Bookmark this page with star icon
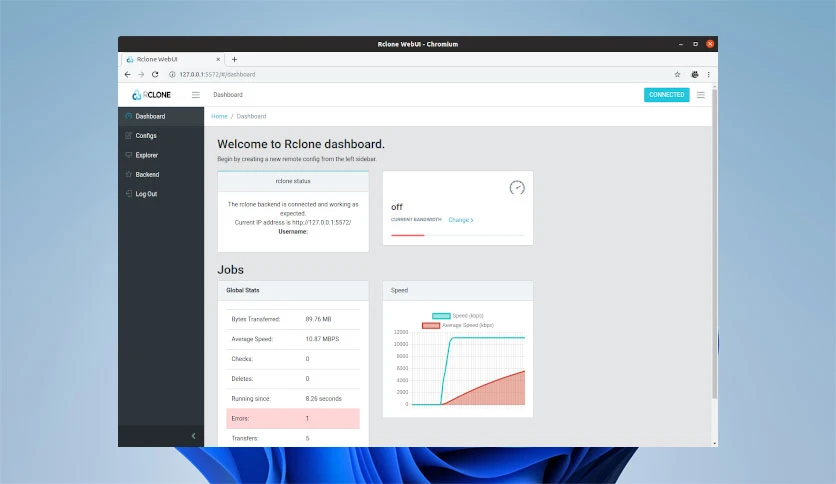Image resolution: width=836 pixels, height=484 pixels. 677,75
